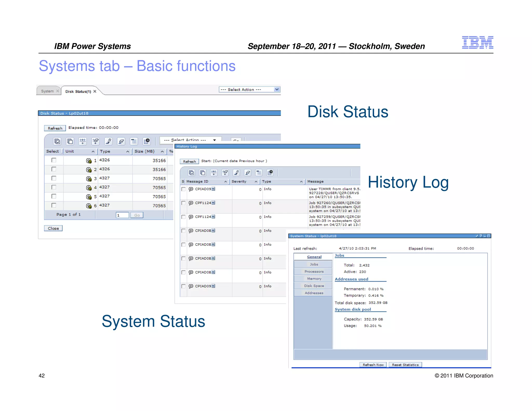
Task: Check the box for disk unit 1
Action: [54, 160]
